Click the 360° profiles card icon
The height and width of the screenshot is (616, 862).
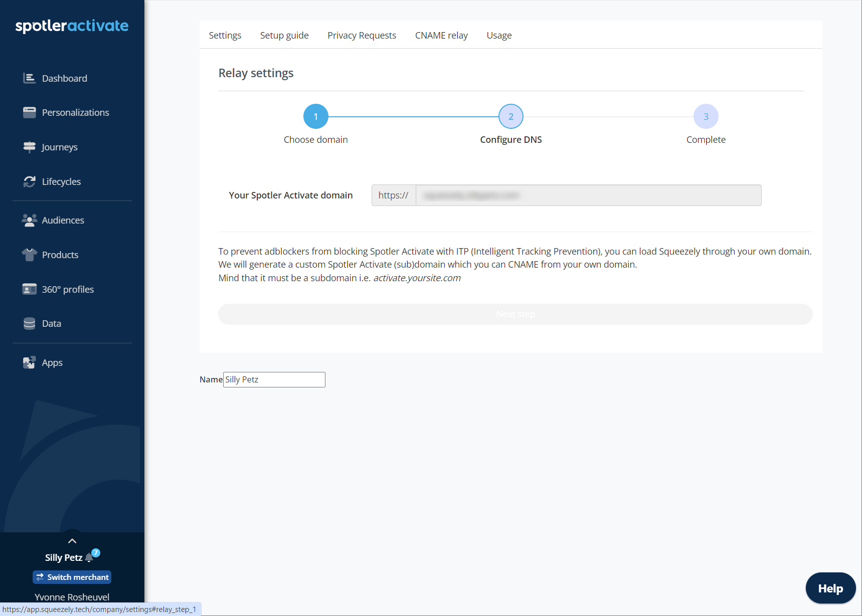tap(30, 289)
